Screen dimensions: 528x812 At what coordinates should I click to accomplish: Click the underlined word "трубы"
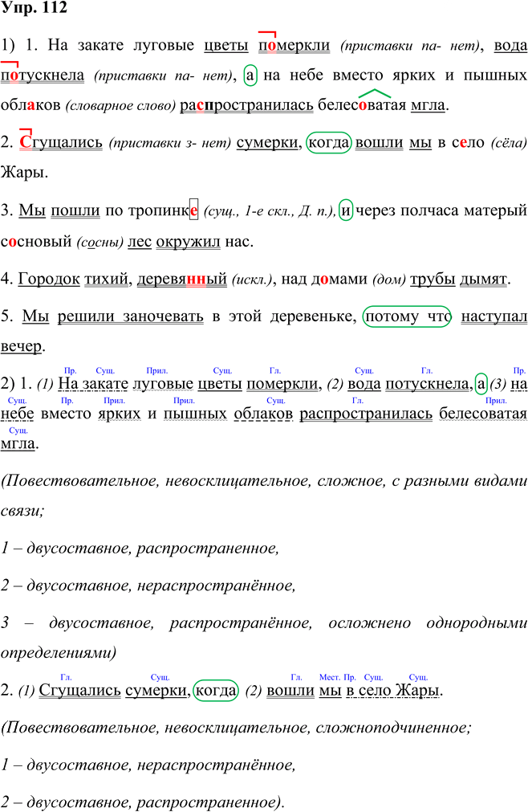pyautogui.click(x=433, y=280)
